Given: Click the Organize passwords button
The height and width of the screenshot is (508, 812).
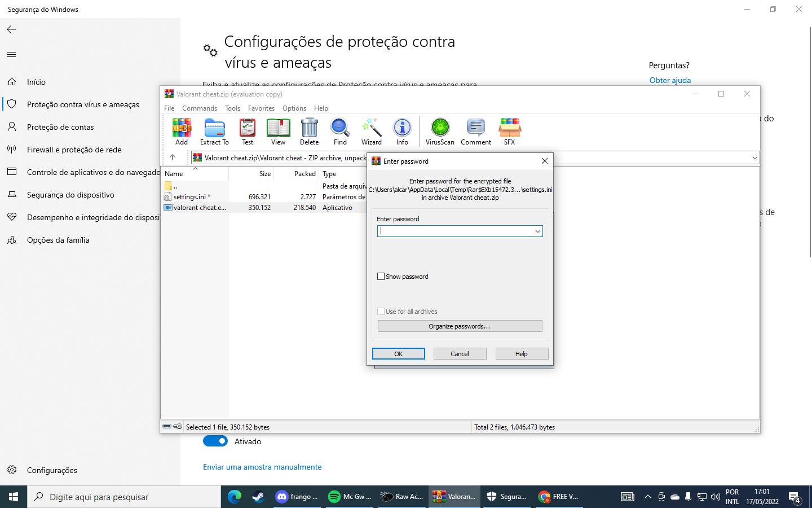Looking at the screenshot, I should (460, 326).
